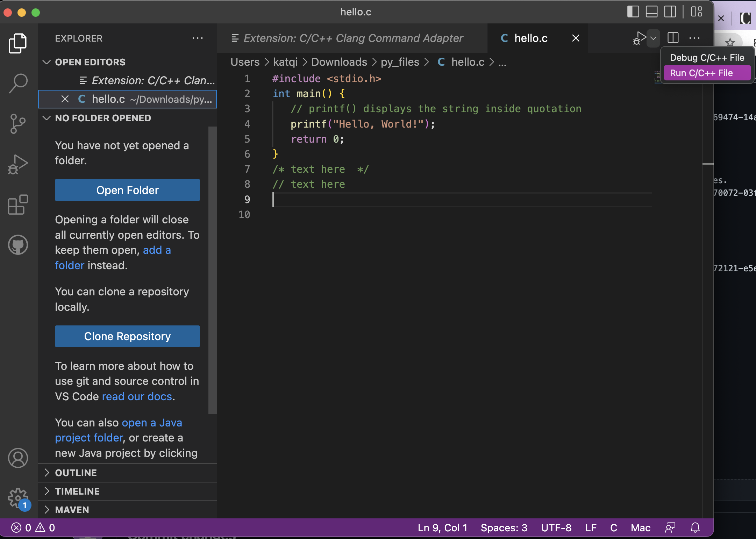Open the read our docs link
756x539 pixels.
coord(137,396)
